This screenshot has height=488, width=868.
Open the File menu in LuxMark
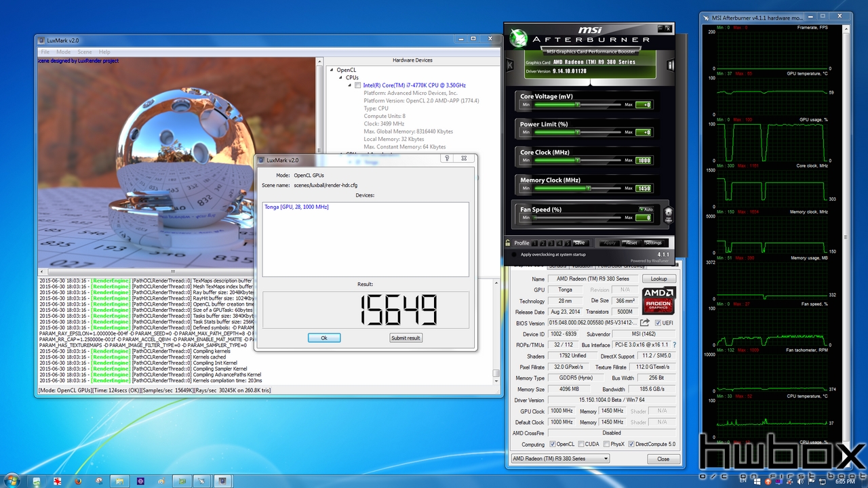tap(45, 52)
